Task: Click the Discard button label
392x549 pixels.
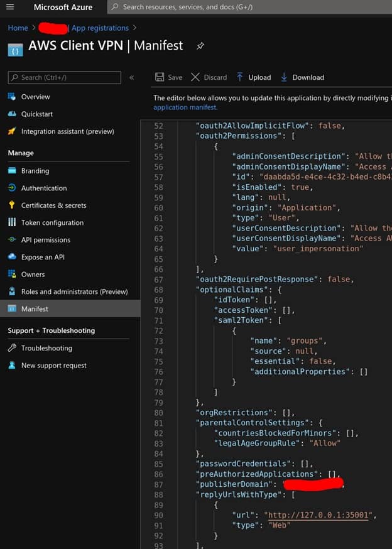Action: point(215,77)
